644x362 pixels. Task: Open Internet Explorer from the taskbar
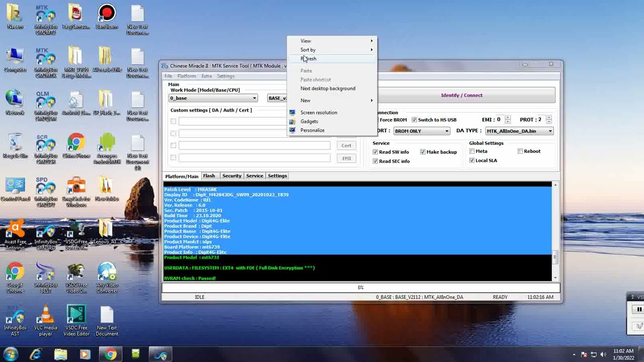[x=36, y=354]
